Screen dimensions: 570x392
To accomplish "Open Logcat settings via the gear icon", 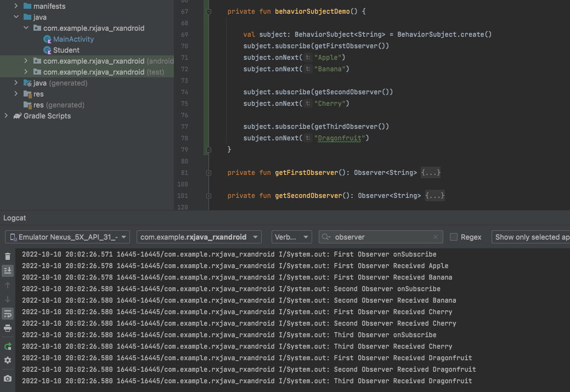I will point(8,360).
